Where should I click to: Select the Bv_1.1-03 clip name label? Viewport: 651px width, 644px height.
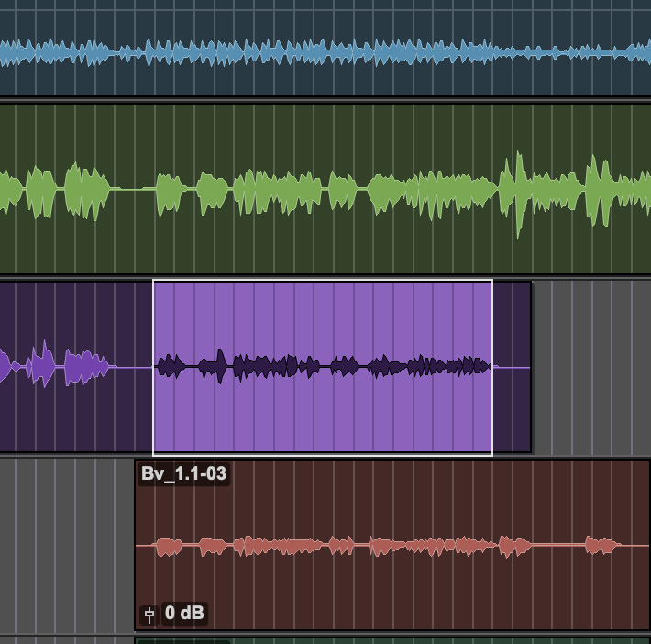click(x=182, y=474)
